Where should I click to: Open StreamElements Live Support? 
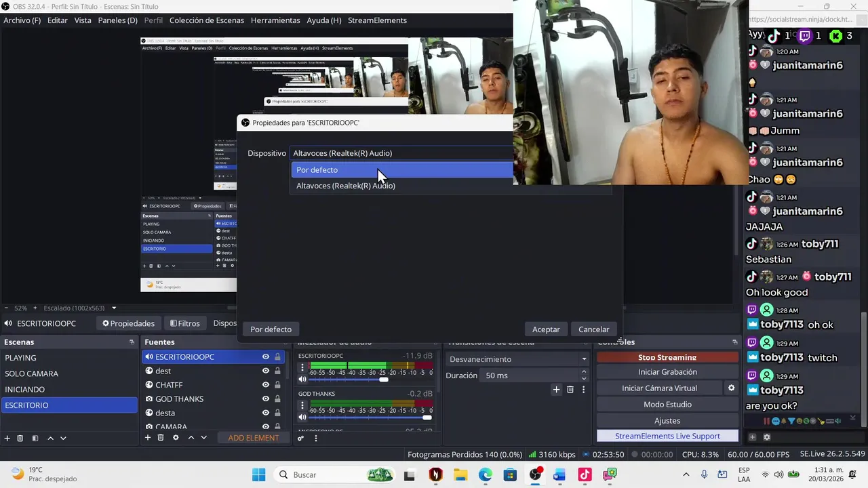click(x=667, y=436)
